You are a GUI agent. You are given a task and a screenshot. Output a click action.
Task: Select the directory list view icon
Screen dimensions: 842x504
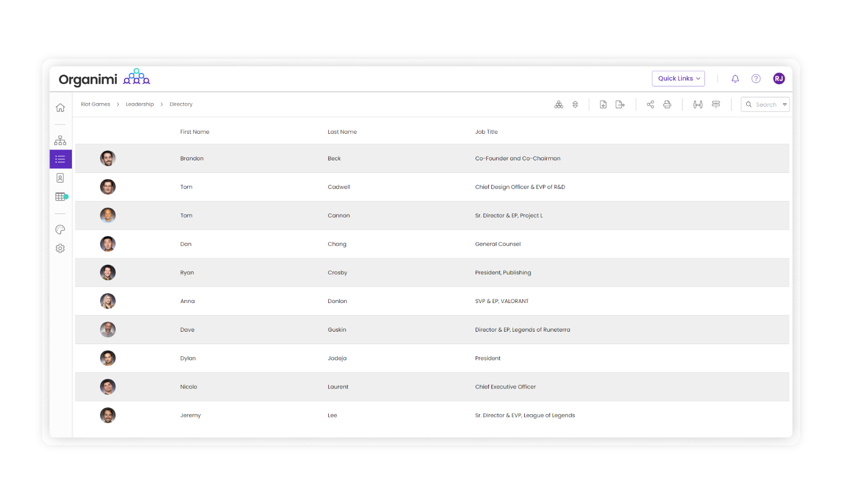60,159
